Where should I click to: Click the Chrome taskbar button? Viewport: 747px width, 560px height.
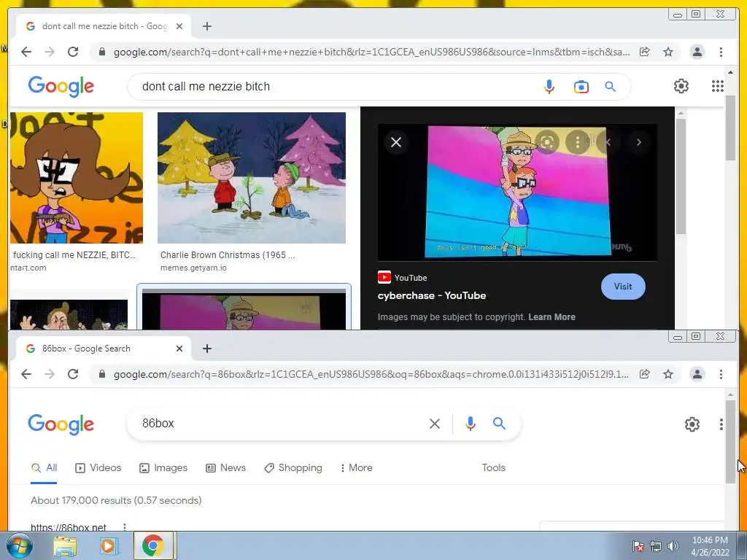(x=152, y=545)
